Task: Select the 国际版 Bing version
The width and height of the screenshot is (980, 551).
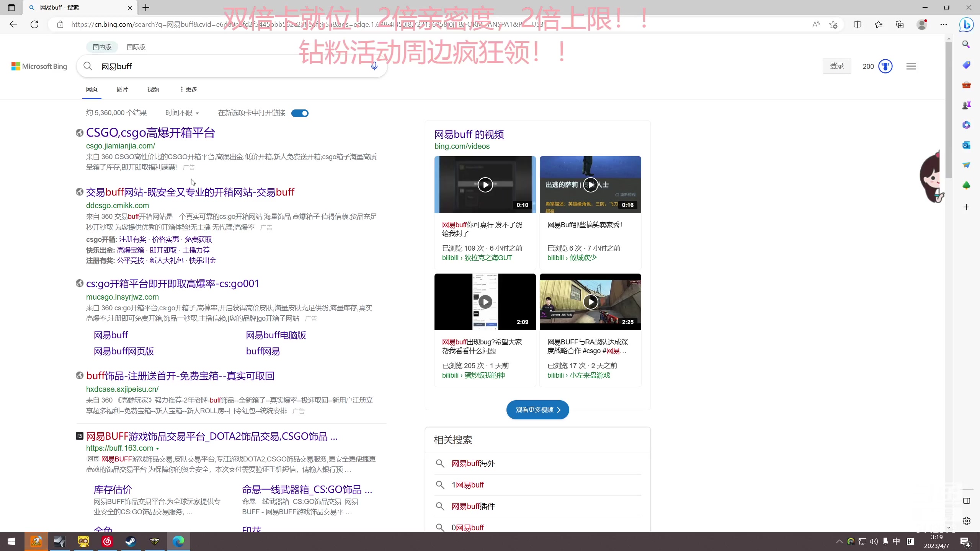Action: tap(136, 47)
